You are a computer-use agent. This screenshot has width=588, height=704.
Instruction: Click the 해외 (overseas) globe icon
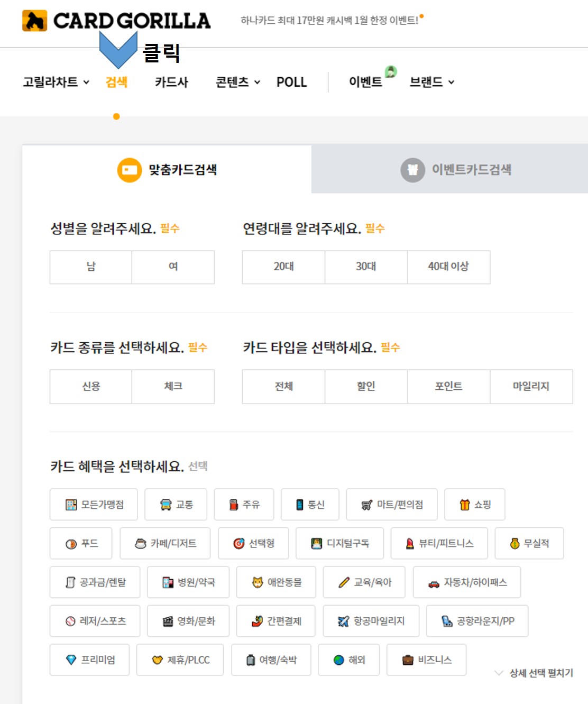click(x=348, y=660)
